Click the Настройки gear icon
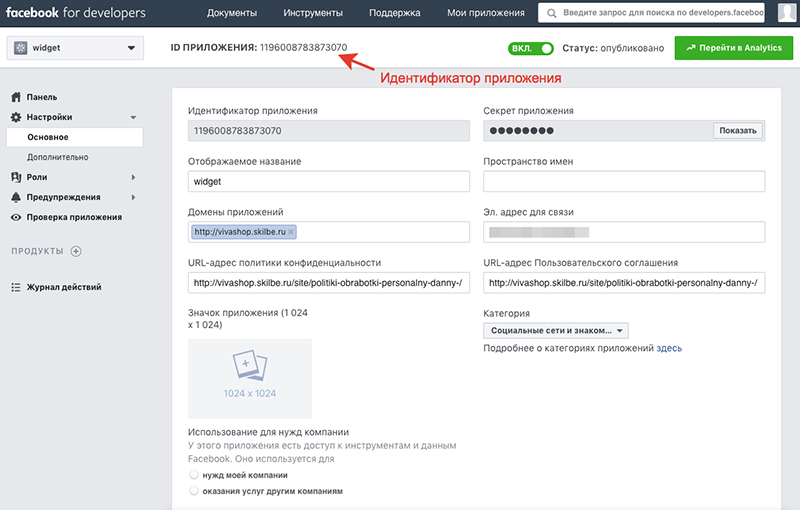800x510 pixels. tap(16, 117)
